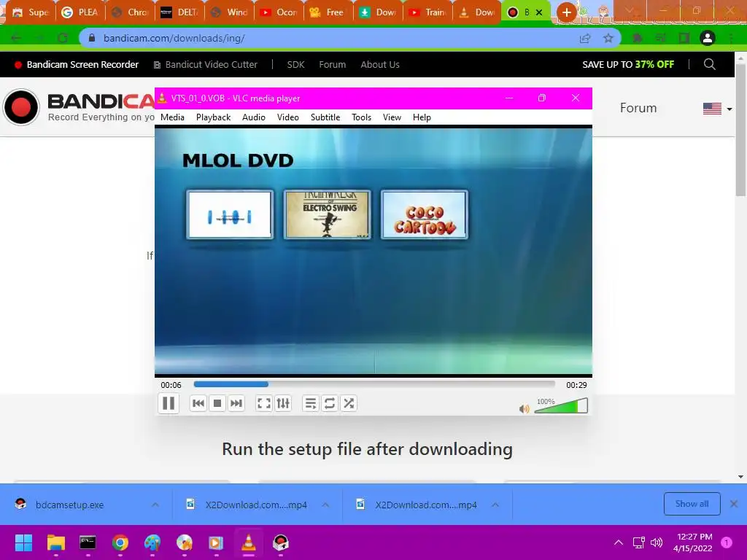Open Chrome profile avatar

(x=708, y=38)
